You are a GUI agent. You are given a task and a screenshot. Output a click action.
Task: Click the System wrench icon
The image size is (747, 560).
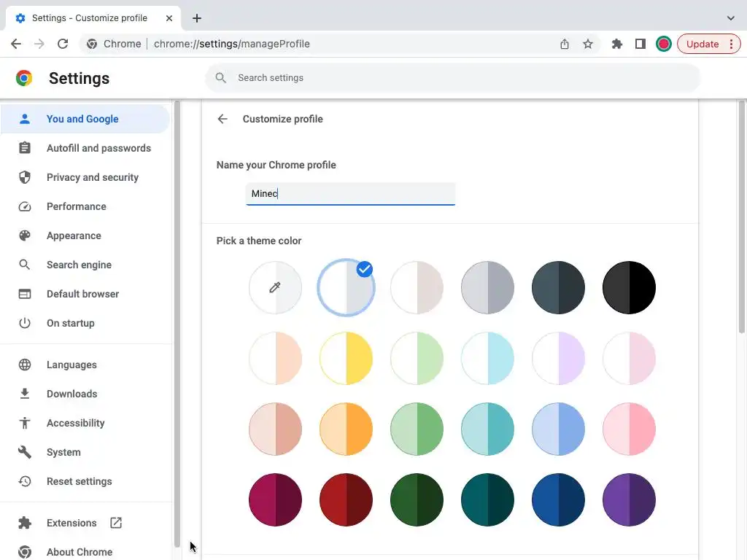tap(25, 452)
